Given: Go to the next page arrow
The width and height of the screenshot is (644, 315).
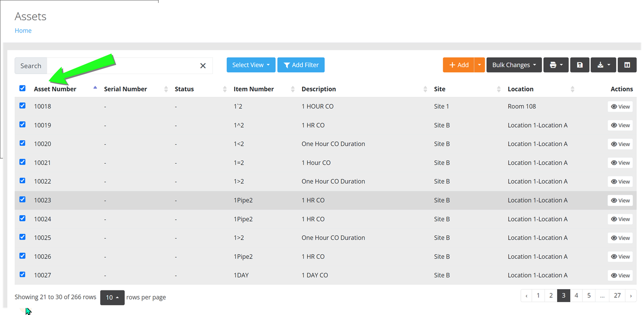Looking at the screenshot, I should pyautogui.click(x=631, y=296).
